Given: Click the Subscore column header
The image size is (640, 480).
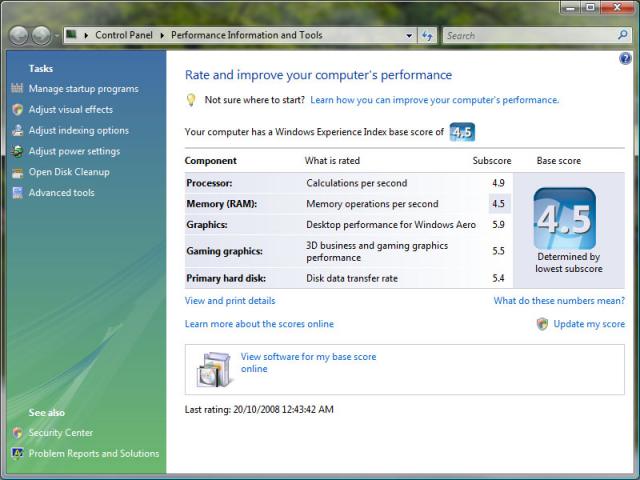Looking at the screenshot, I should click(492, 160).
